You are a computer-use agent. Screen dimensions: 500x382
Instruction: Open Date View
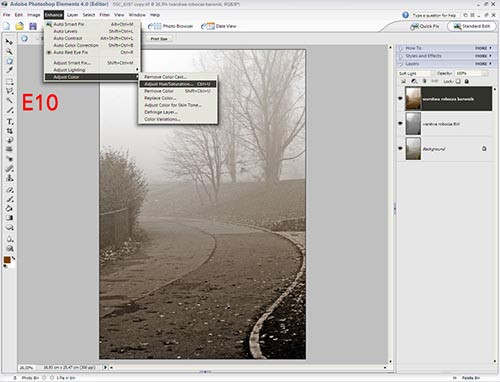click(x=219, y=26)
